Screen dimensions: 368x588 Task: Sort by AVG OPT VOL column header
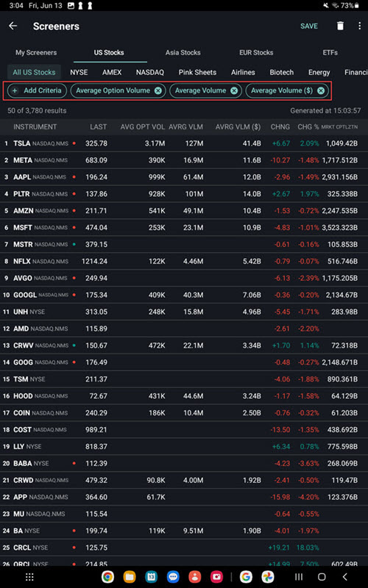(142, 127)
